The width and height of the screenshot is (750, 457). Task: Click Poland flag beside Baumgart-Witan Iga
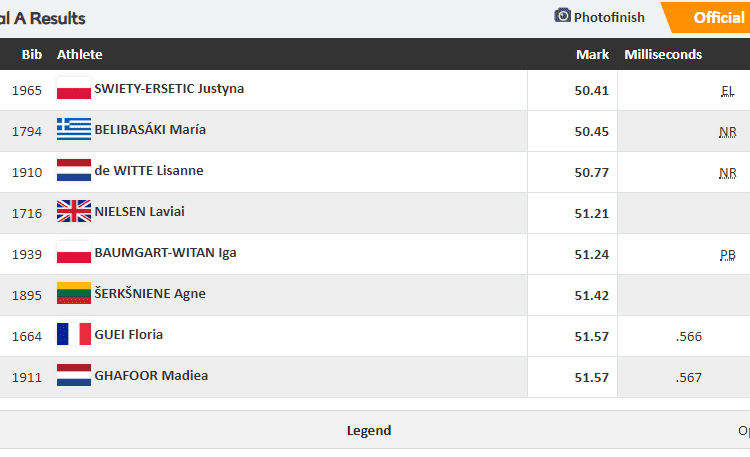(x=74, y=253)
